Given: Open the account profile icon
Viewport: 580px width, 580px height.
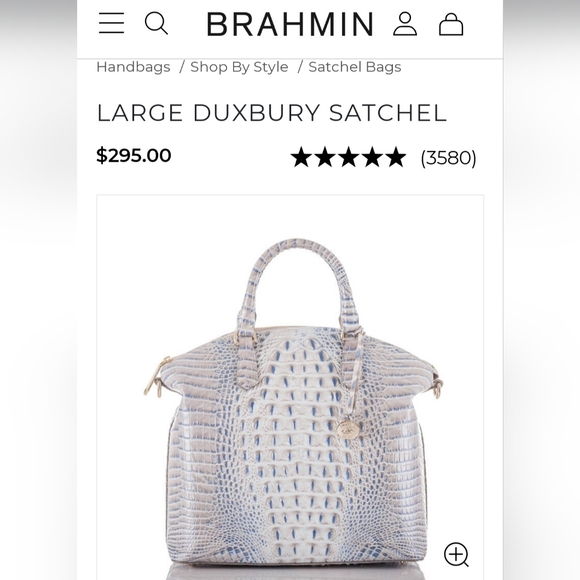Looking at the screenshot, I should (405, 24).
